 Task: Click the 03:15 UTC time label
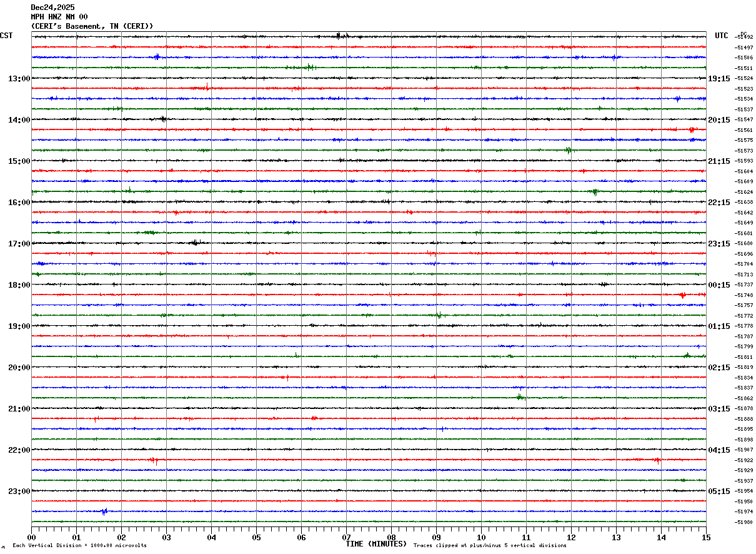(x=719, y=409)
